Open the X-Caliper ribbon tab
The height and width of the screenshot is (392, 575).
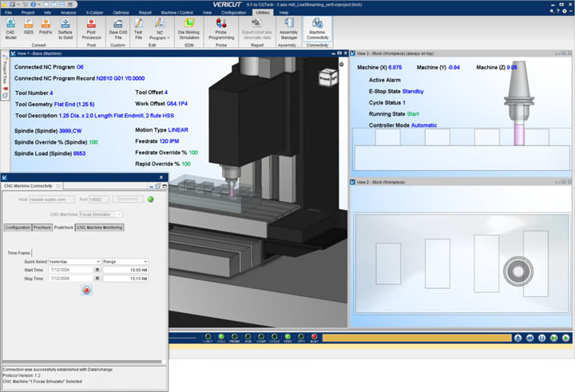94,13
